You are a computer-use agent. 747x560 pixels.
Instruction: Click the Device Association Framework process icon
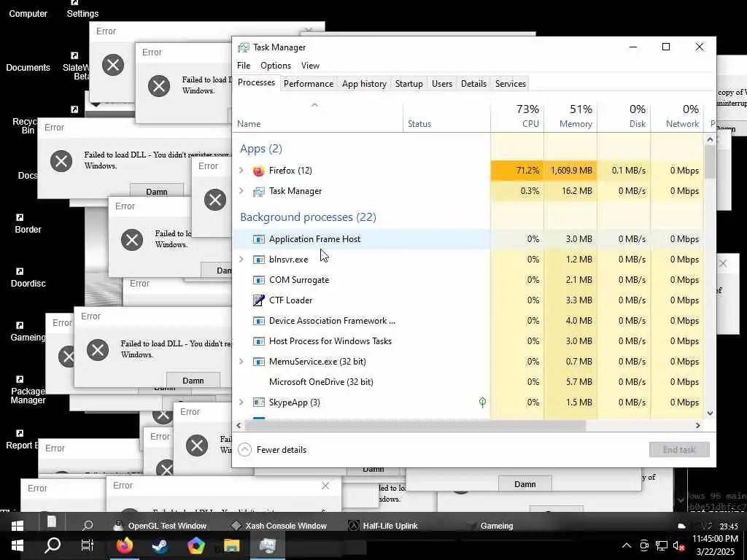point(259,321)
